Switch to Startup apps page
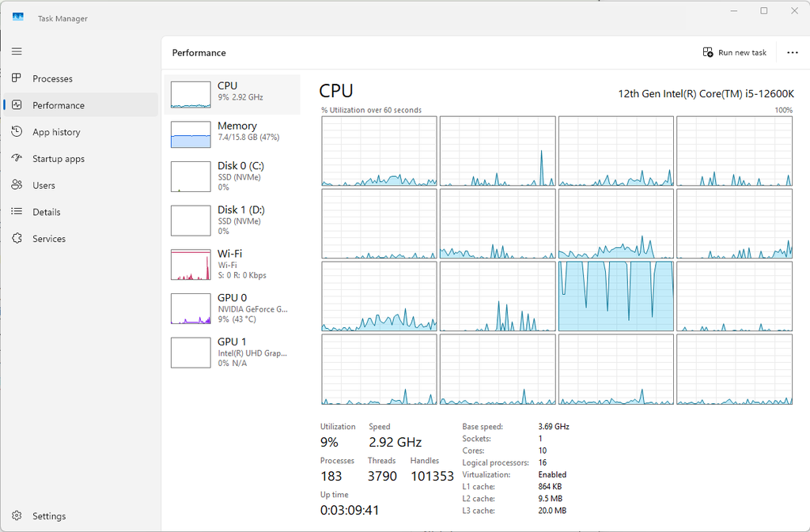 [59, 159]
